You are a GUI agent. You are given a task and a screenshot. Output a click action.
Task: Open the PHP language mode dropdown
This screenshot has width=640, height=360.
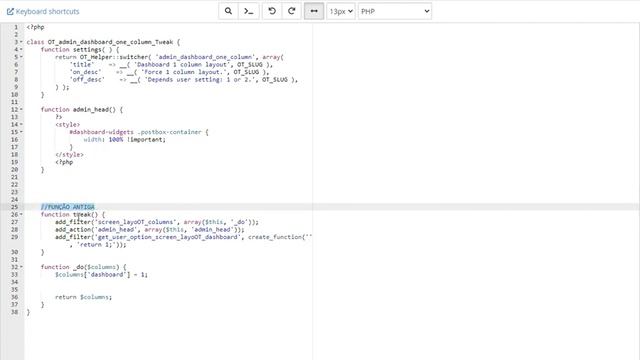(395, 11)
